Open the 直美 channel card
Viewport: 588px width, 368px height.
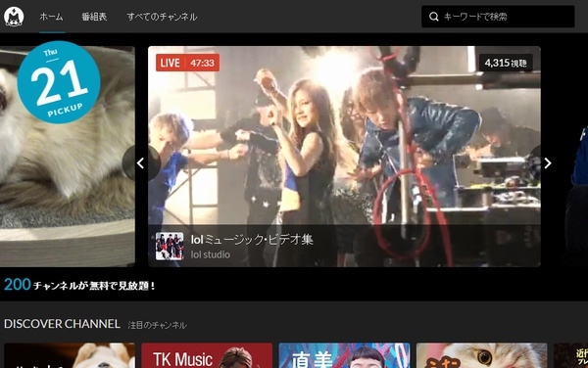pyautogui.click(x=344, y=355)
